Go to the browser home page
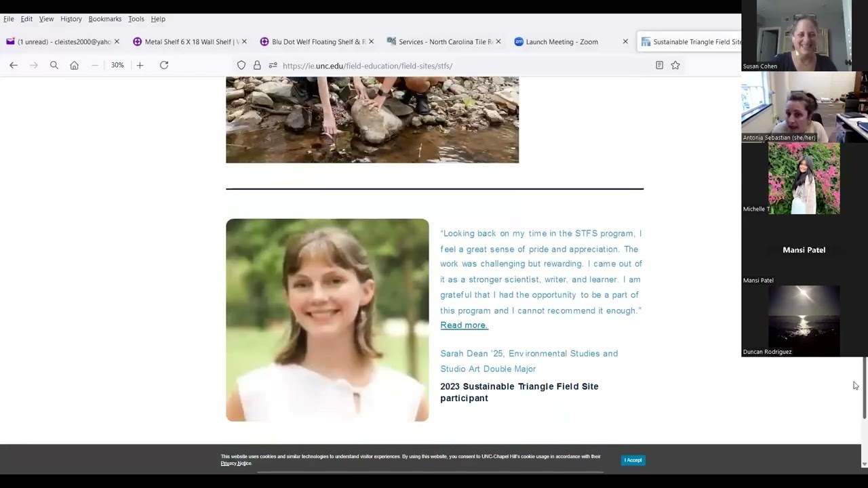Image resolution: width=868 pixels, height=488 pixels. 75,65
